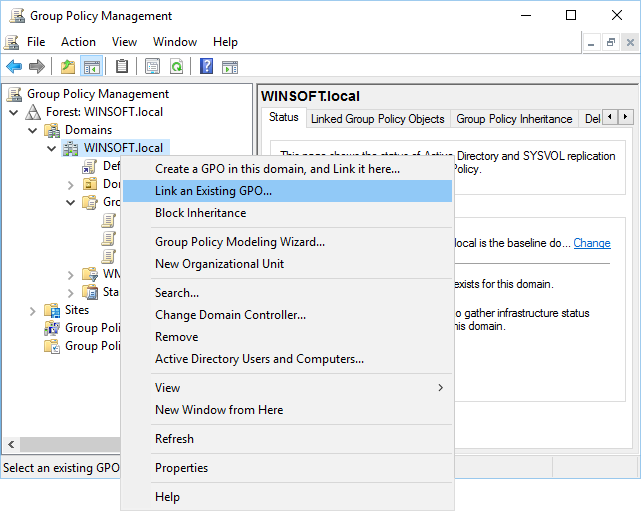This screenshot has width=641, height=511.
Task: Minimize the inner MDI child window
Action: coord(591,42)
